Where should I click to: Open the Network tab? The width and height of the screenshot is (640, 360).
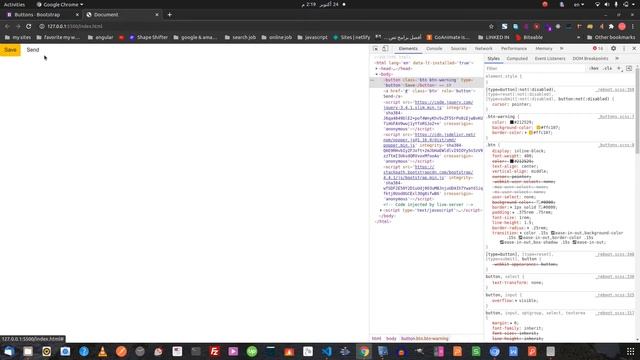[x=483, y=49]
